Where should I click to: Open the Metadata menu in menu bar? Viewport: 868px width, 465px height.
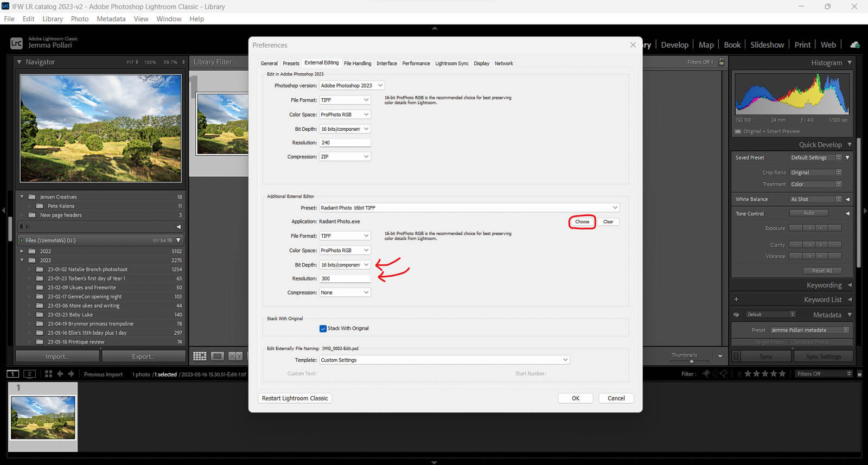click(x=111, y=18)
